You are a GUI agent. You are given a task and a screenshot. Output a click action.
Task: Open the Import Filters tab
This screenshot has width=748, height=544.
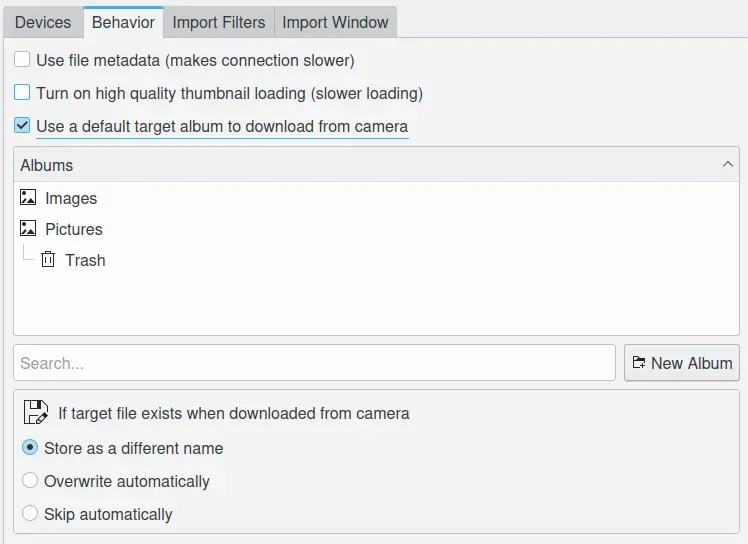click(219, 22)
